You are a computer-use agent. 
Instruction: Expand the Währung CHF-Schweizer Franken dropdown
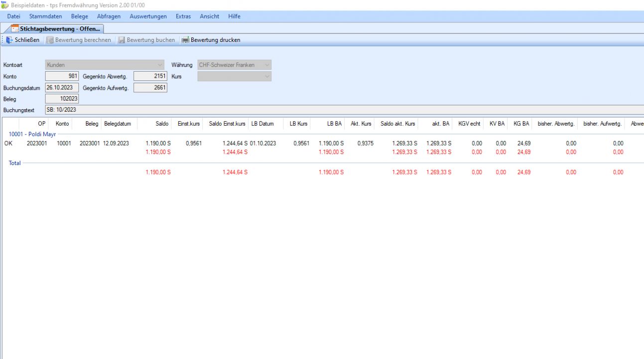coord(267,65)
